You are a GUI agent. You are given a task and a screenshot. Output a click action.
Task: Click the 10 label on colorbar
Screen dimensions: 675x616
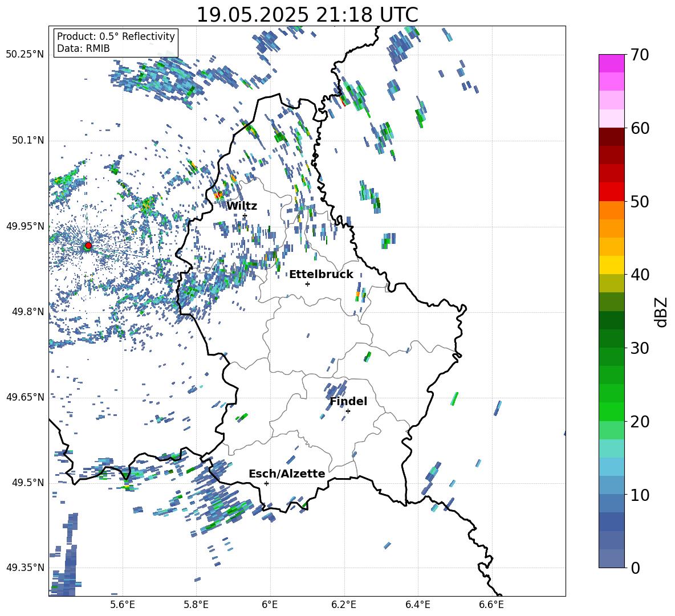tap(639, 495)
